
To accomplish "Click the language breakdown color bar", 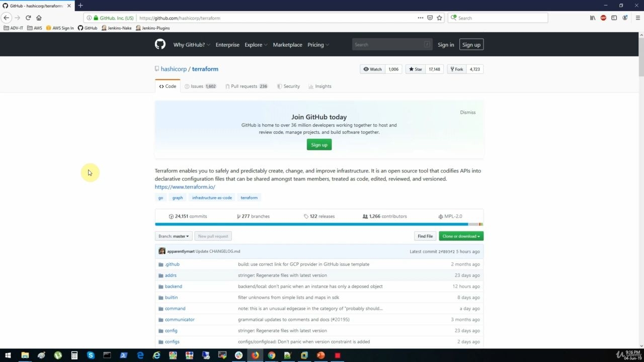I will click(x=319, y=224).
